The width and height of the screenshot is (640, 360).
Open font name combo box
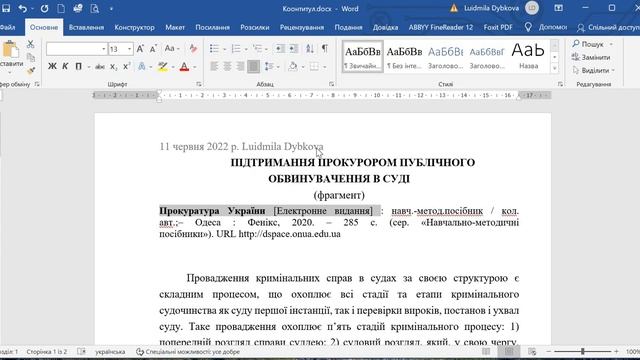pos(76,49)
